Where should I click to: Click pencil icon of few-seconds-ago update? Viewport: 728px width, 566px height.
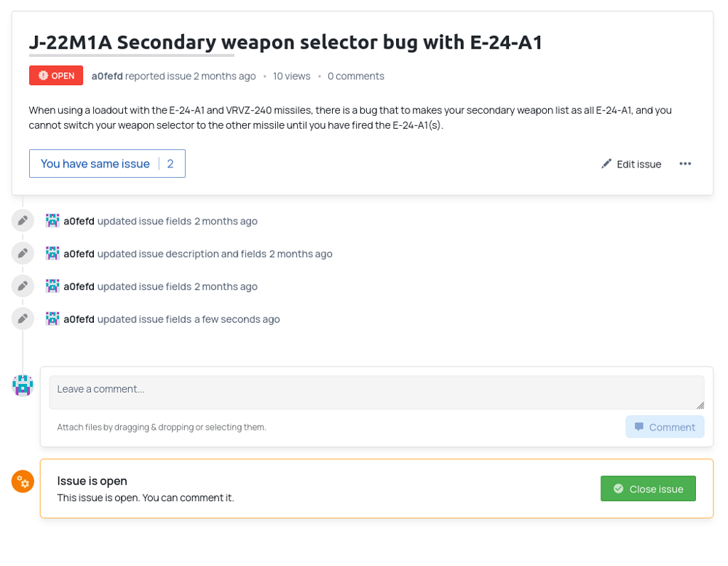(x=23, y=319)
